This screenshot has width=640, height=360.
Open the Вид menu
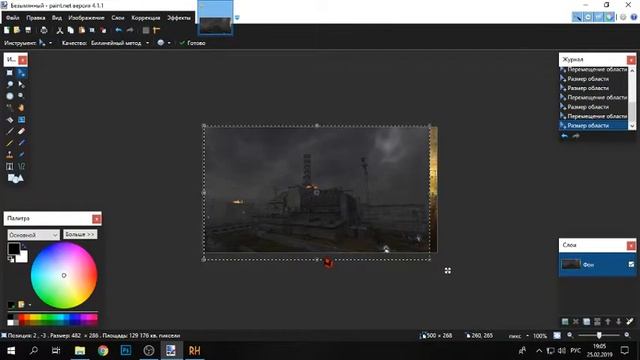point(57,18)
